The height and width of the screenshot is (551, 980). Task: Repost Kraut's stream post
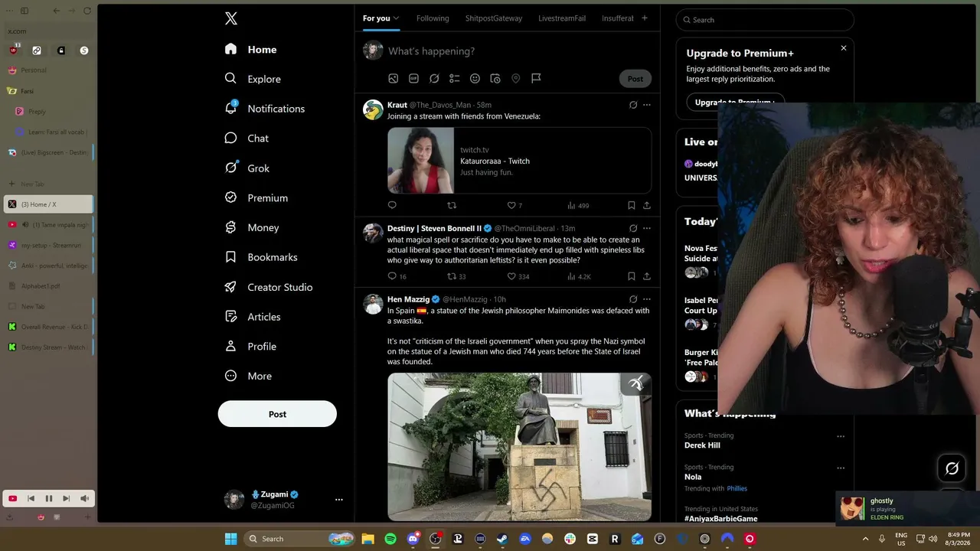[x=452, y=205]
